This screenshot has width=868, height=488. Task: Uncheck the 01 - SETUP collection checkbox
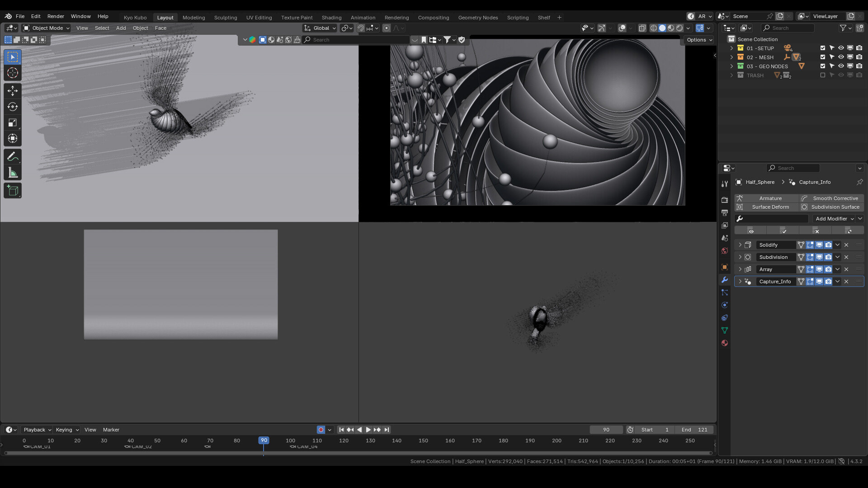pos(823,48)
